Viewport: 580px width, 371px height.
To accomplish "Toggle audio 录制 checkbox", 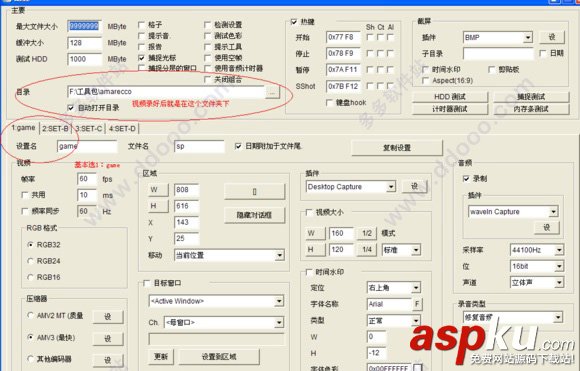I will (466, 179).
